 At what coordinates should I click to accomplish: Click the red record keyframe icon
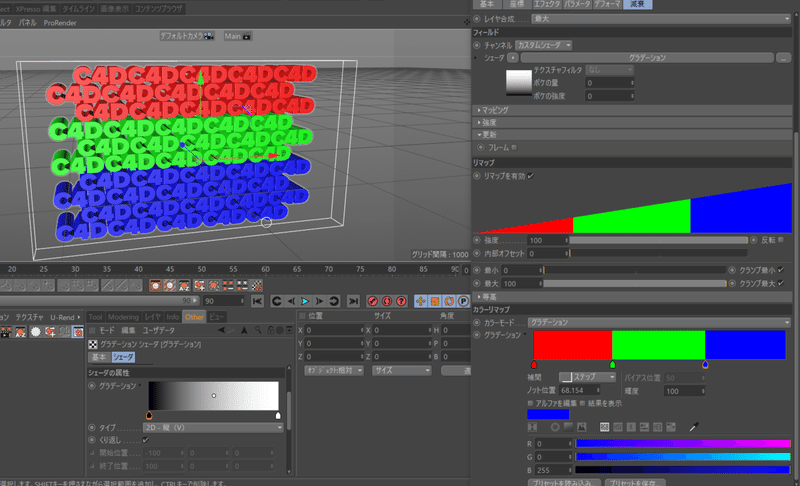pyautogui.click(x=373, y=301)
